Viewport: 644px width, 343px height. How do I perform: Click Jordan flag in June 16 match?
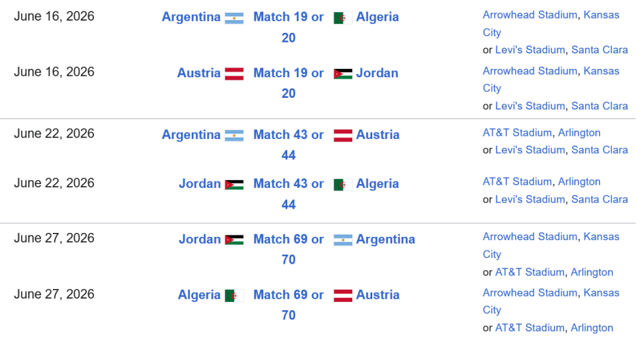coord(343,74)
